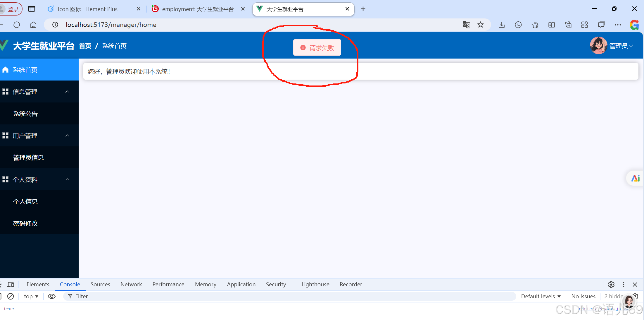Open browser Downloads via download arrow icon
This screenshot has width=644, height=320.
tap(502, 25)
